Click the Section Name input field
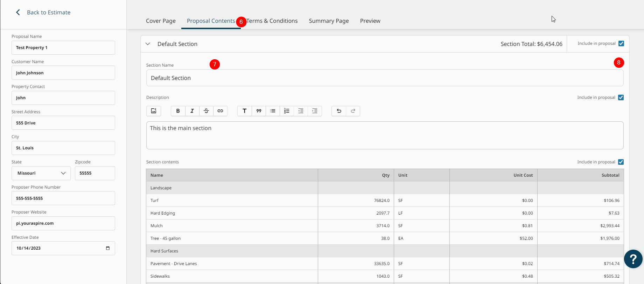 point(385,78)
